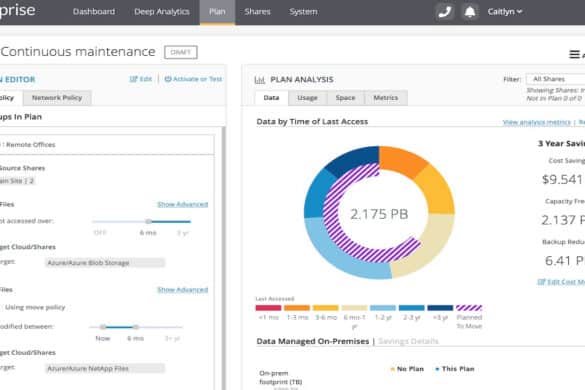Click View analysis metrics link
The image size is (585, 390).
point(536,122)
